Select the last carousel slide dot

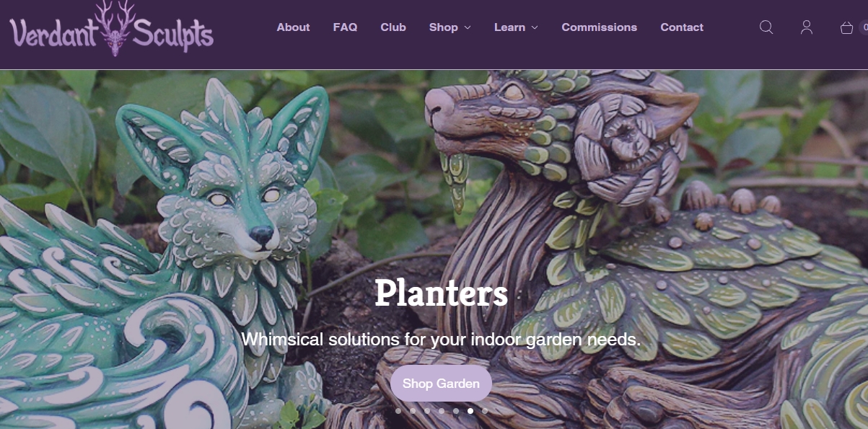point(485,411)
